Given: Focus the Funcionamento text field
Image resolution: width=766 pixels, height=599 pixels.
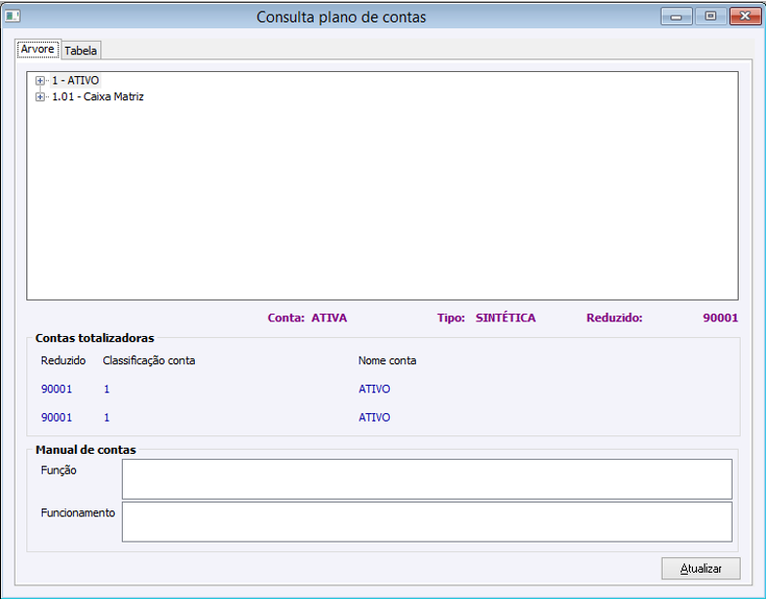Looking at the screenshot, I should point(427,522).
